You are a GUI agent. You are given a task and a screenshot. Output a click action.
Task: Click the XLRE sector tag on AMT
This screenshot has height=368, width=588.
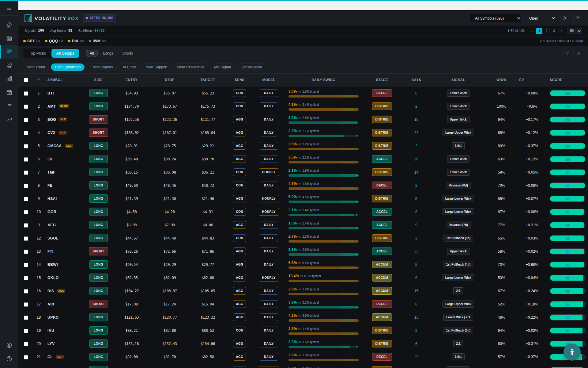coord(64,106)
